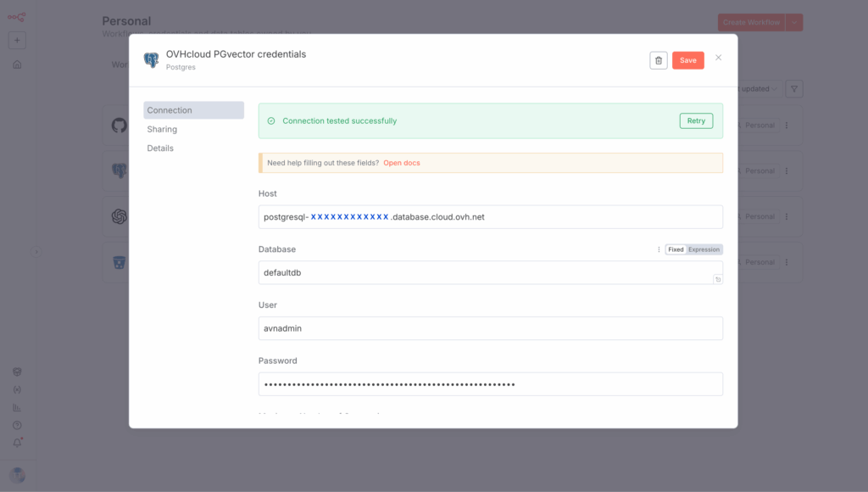868x492 pixels.
Task: Switch Database field to Expression mode
Action: [704, 249]
